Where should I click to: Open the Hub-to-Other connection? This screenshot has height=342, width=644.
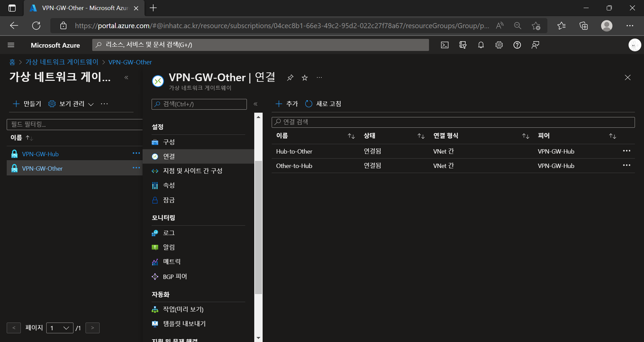pos(294,151)
